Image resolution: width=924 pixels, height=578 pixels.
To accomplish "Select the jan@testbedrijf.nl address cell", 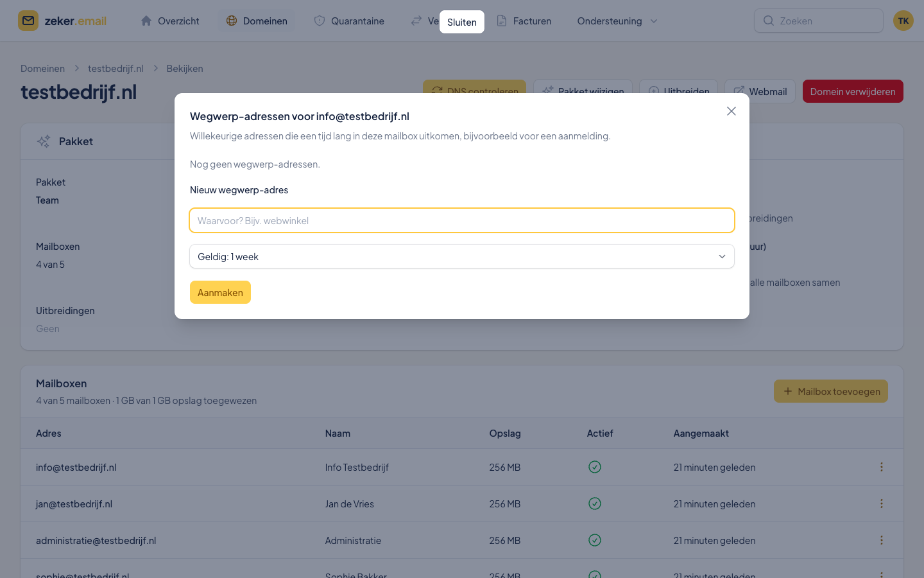I will 74,504.
